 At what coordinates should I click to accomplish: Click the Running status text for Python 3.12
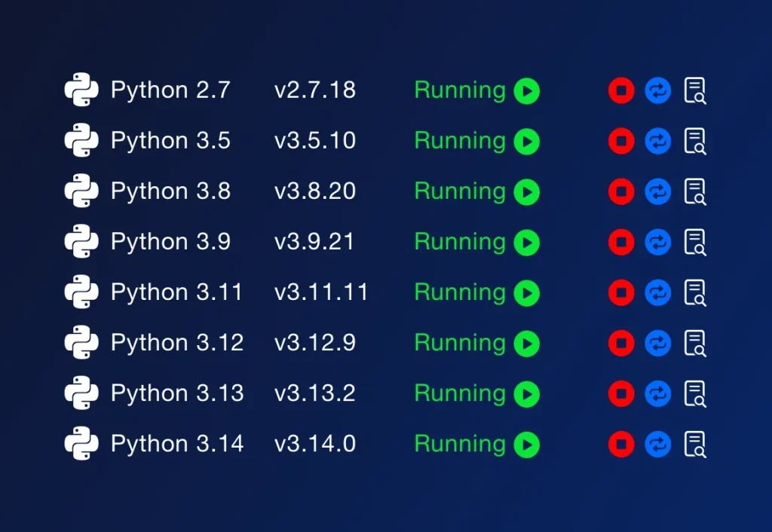coord(460,344)
